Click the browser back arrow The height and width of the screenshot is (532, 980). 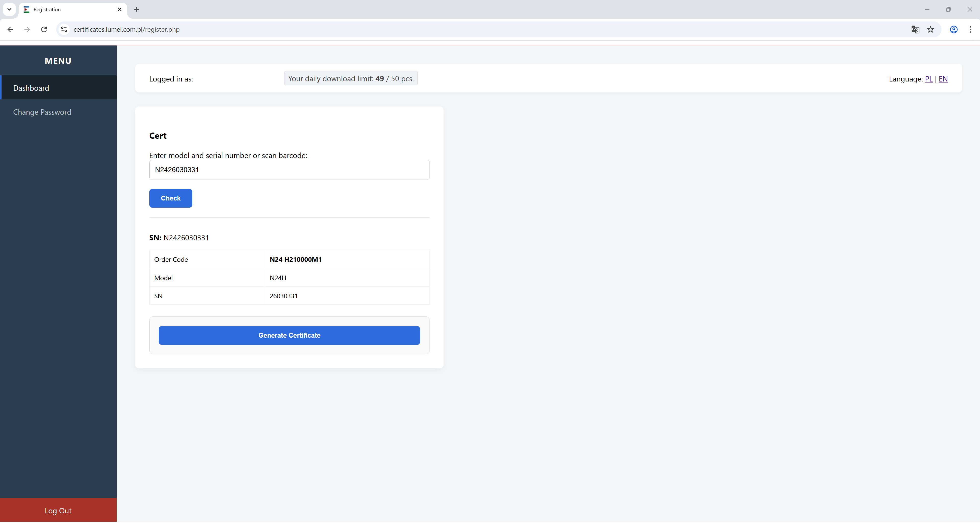click(10, 29)
